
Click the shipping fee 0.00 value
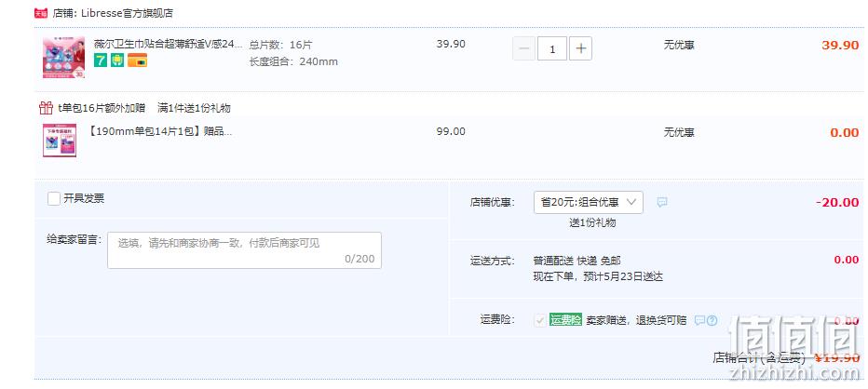point(847,260)
